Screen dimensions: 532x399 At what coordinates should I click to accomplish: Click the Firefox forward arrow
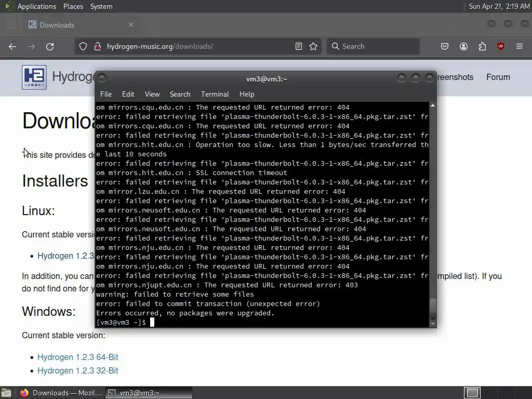click(x=31, y=46)
